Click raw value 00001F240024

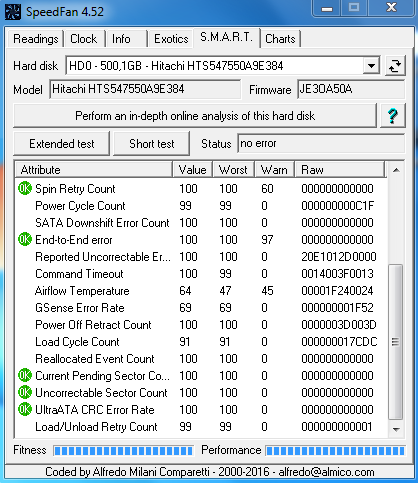(337, 291)
